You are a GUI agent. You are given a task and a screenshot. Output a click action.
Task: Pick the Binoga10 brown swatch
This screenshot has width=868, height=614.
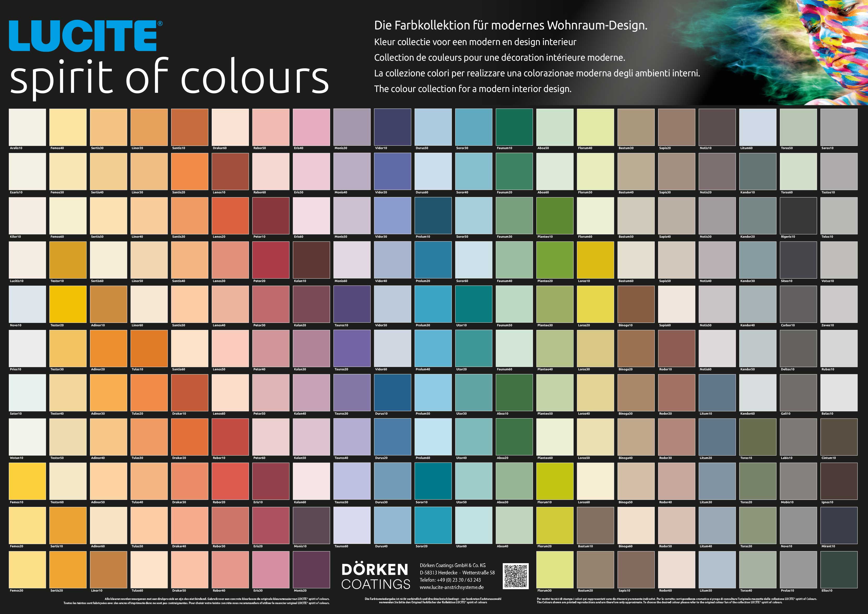point(636,304)
